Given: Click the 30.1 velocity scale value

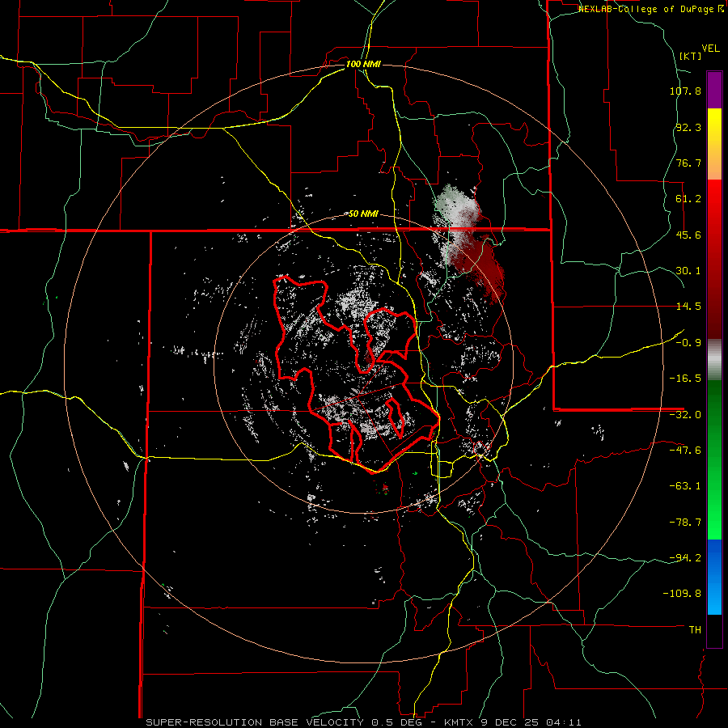Looking at the screenshot, I should click(x=688, y=271).
